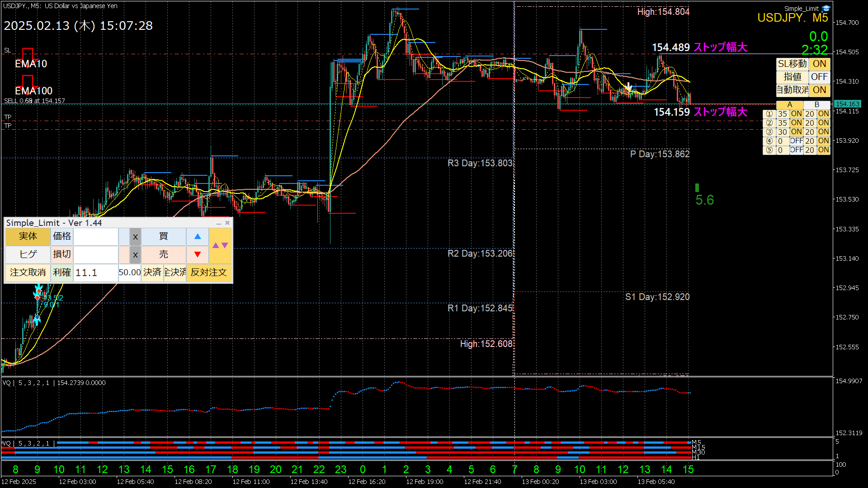Toggle 指値 OFF switch

[819, 77]
